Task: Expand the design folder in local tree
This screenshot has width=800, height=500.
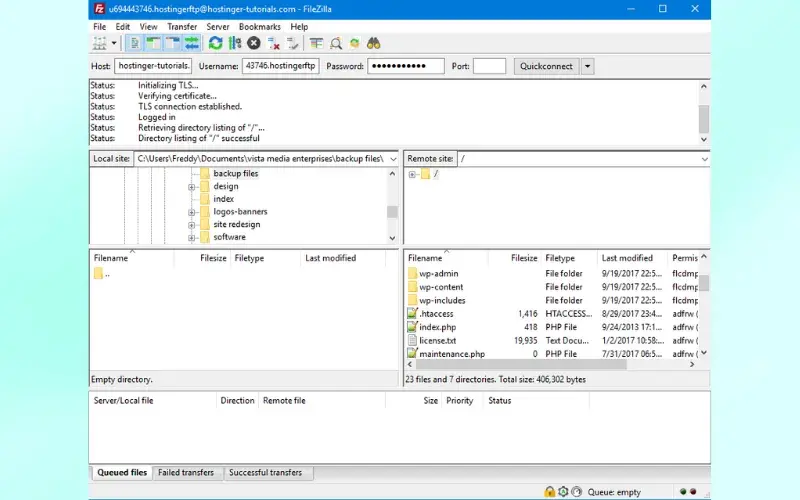Action: (191, 187)
